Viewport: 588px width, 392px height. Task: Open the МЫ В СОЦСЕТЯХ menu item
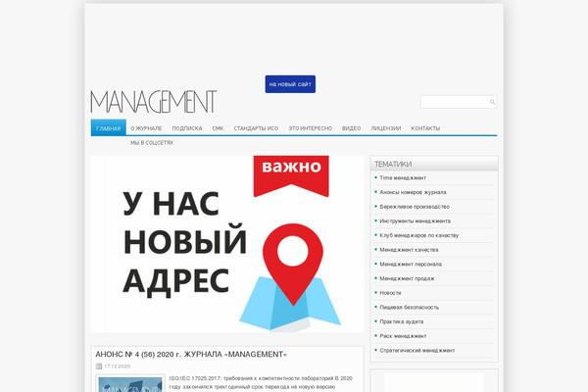(152, 143)
